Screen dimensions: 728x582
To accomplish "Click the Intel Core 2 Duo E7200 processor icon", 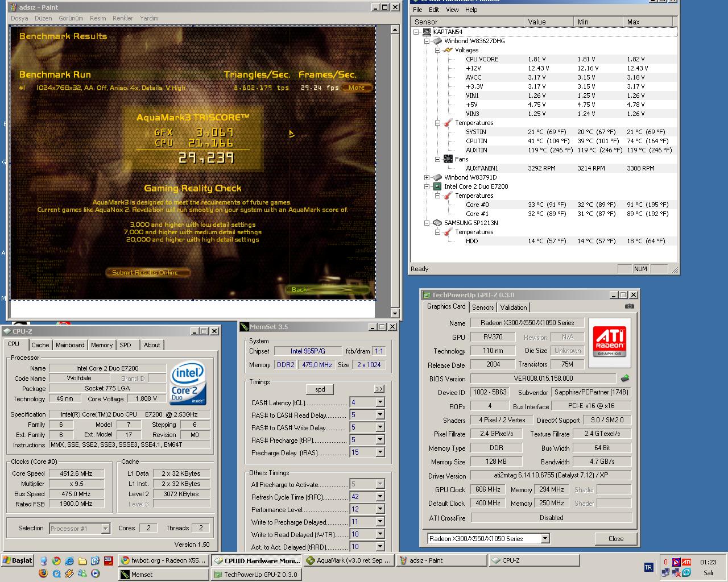I will 437,186.
